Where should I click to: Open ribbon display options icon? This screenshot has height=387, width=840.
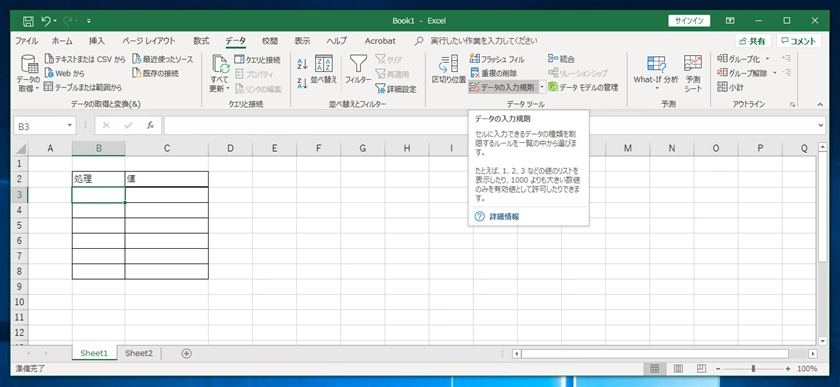pyautogui.click(x=730, y=21)
